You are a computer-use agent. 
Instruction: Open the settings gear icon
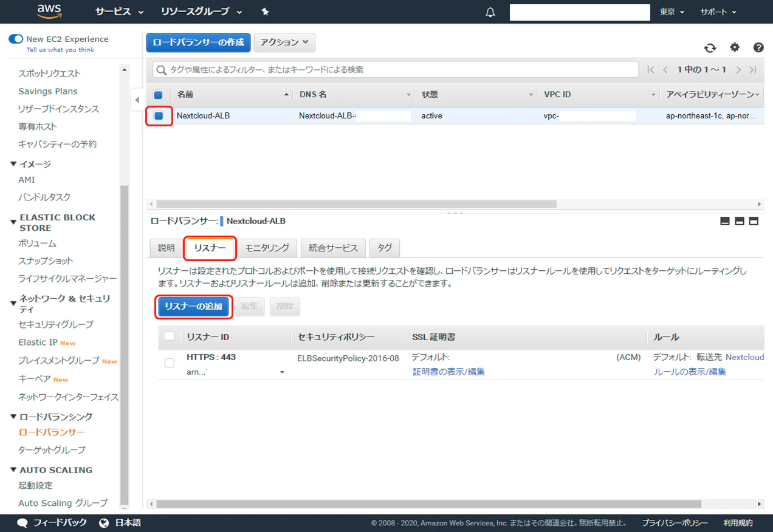click(735, 47)
